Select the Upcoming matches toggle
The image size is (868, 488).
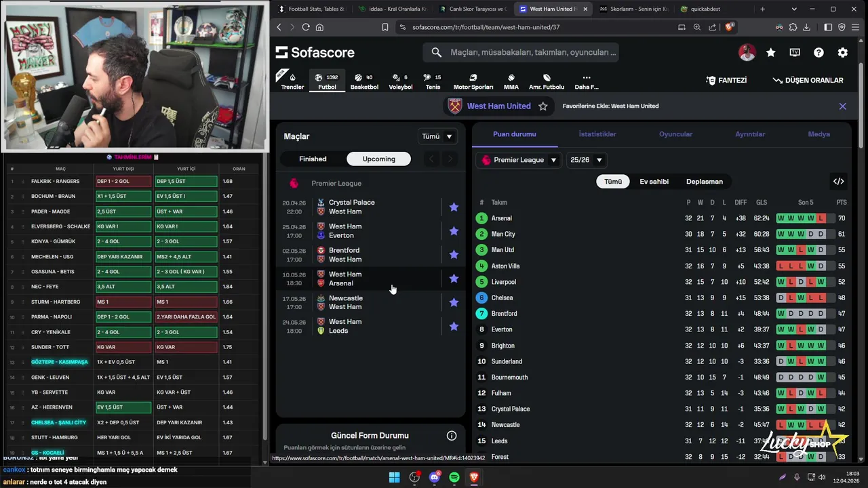(378, 159)
